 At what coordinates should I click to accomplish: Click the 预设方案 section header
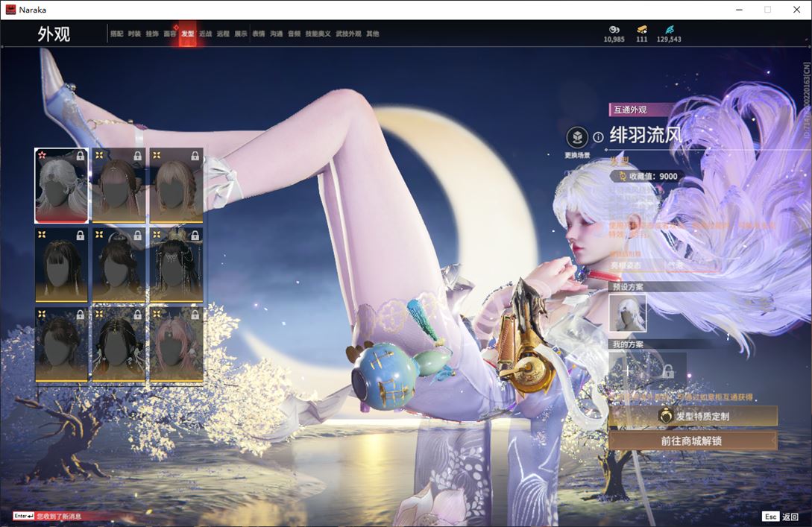tap(628, 287)
